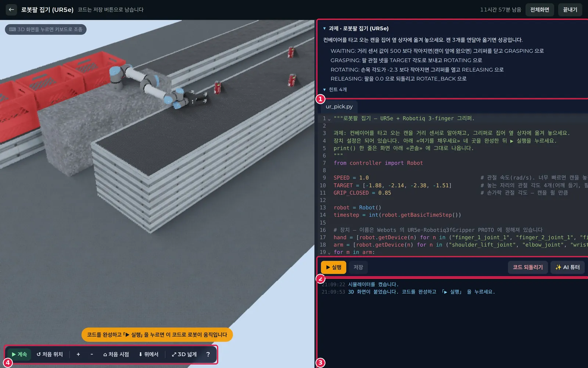The image size is (588, 368).
Task: Run the code with ▶ 실행
Action: 333,267
